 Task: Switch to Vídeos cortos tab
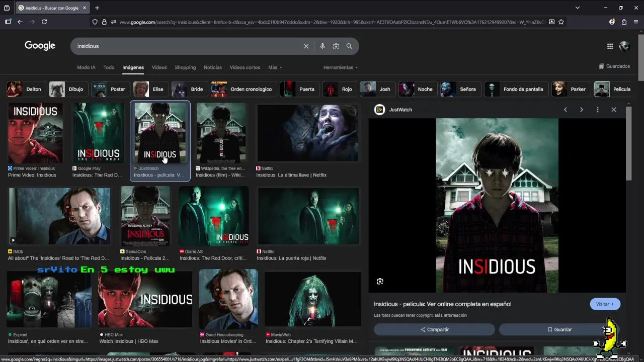(245, 67)
